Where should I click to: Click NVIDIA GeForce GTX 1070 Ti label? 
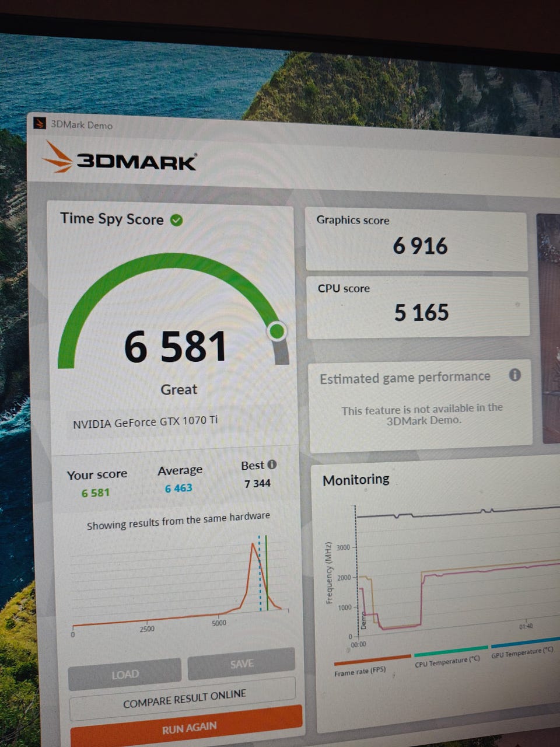(145, 422)
